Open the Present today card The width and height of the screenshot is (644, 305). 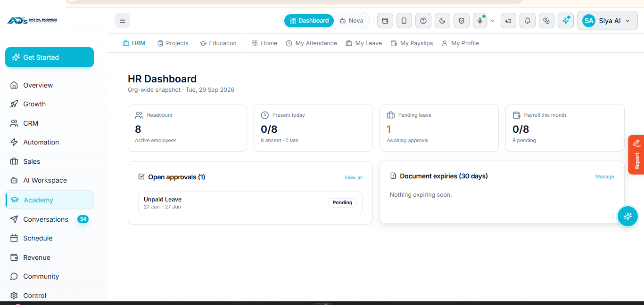[x=313, y=128]
